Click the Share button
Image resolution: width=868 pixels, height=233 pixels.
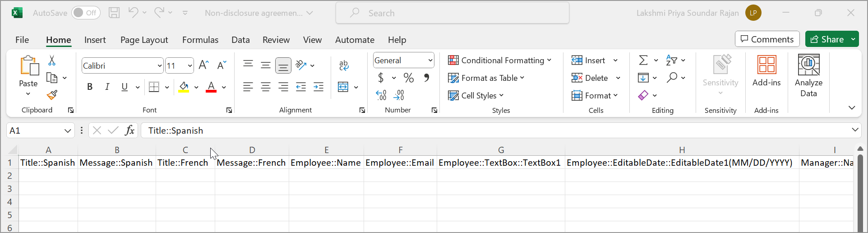(827, 39)
